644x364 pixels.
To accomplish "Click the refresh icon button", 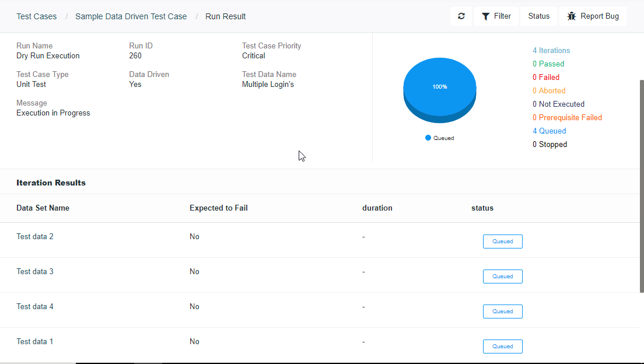I will point(461,16).
